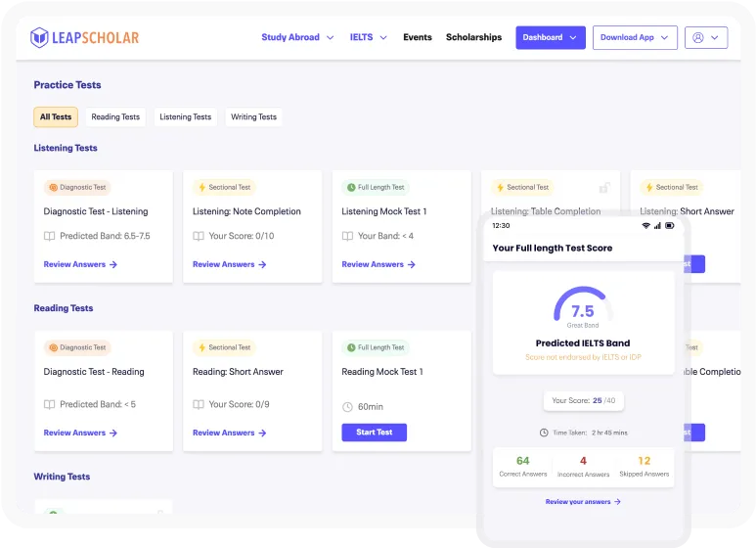Viewport: 756px width, 548px height.
Task: Open the Dashboard dropdown button
Action: 551,37
